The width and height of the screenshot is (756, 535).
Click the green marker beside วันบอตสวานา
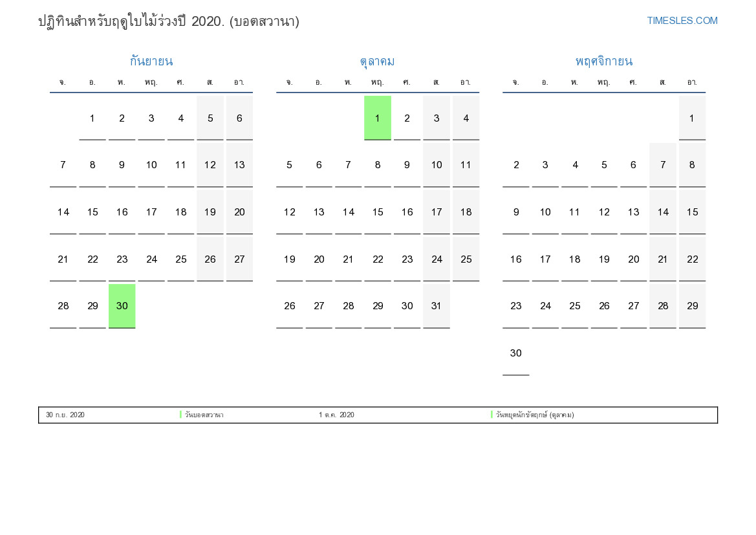tap(181, 415)
